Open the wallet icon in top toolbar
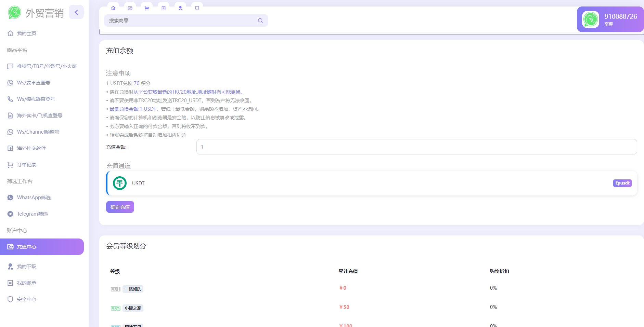Screen dimensions: 644x327 (130, 8)
